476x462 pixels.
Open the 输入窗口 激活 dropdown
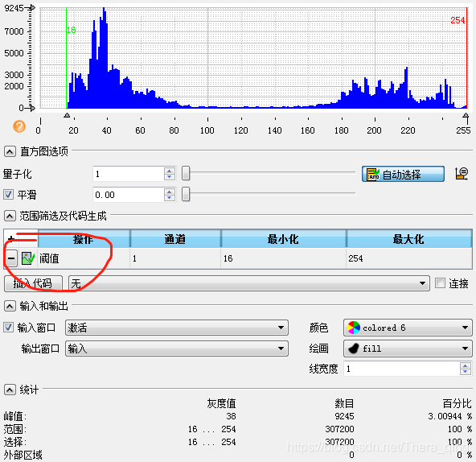177,328
